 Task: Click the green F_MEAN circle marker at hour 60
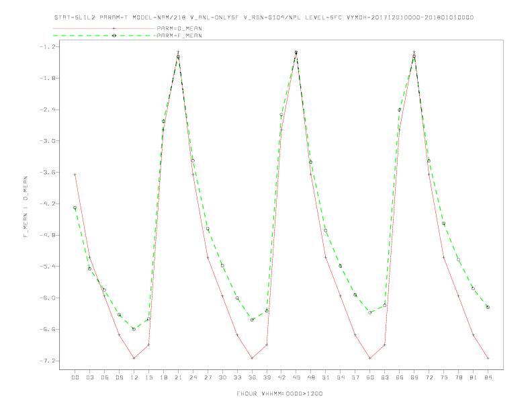pyautogui.click(x=370, y=313)
